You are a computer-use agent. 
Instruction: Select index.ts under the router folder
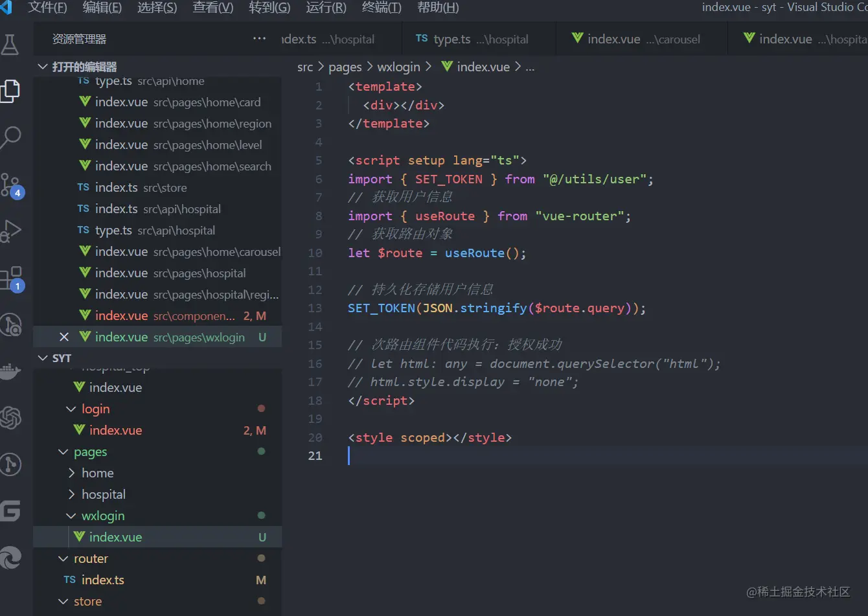[157, 580]
